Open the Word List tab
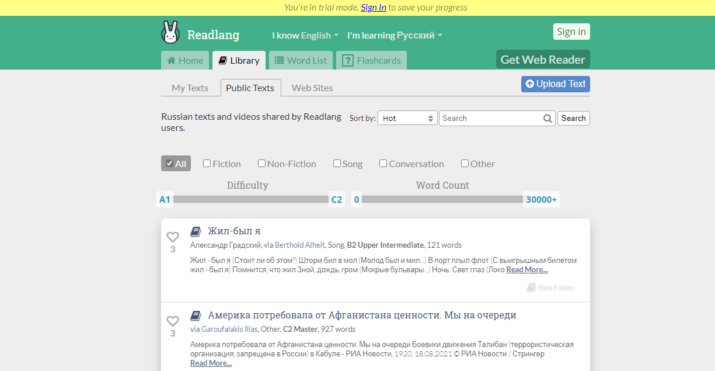Screen dimensions: 715x371 [301, 60]
